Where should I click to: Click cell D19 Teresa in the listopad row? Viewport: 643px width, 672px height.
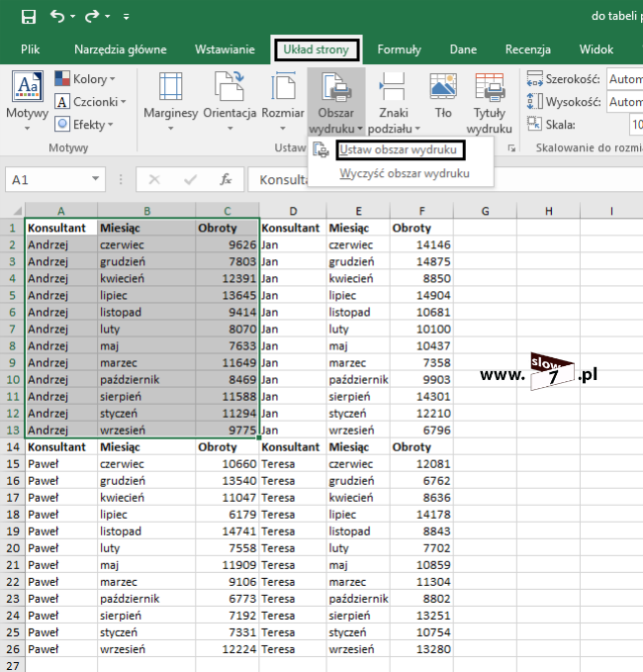[x=293, y=531]
